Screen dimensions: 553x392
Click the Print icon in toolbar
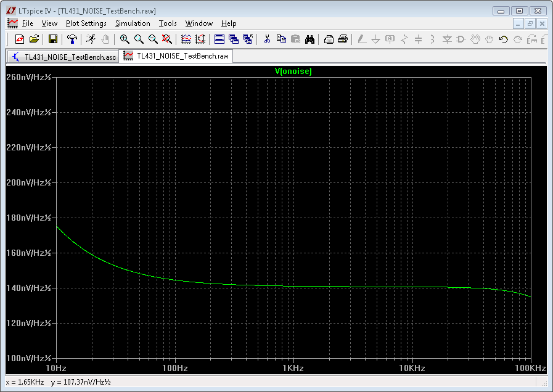coord(343,39)
